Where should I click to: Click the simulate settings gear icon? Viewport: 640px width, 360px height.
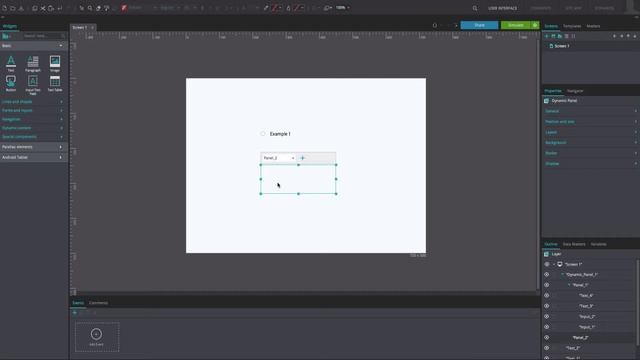coord(535,25)
